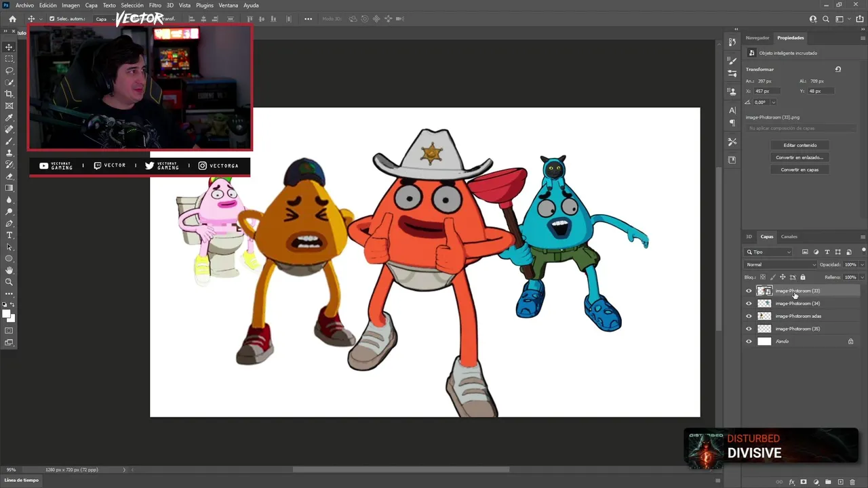Toggle layer filtering on/off switch

pos(863,251)
